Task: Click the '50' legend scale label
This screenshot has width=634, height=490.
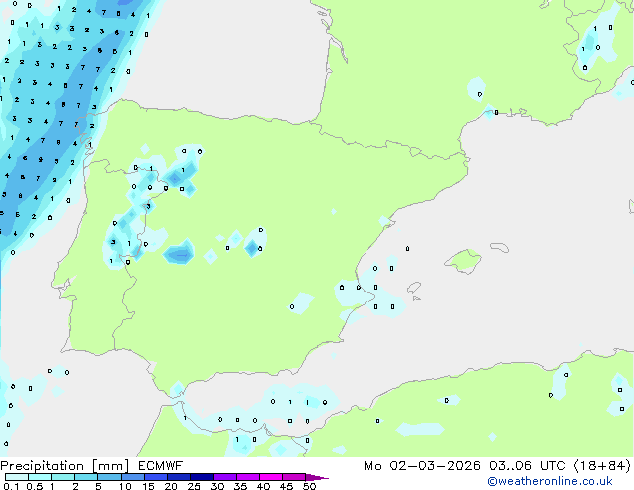Action: click(x=310, y=486)
